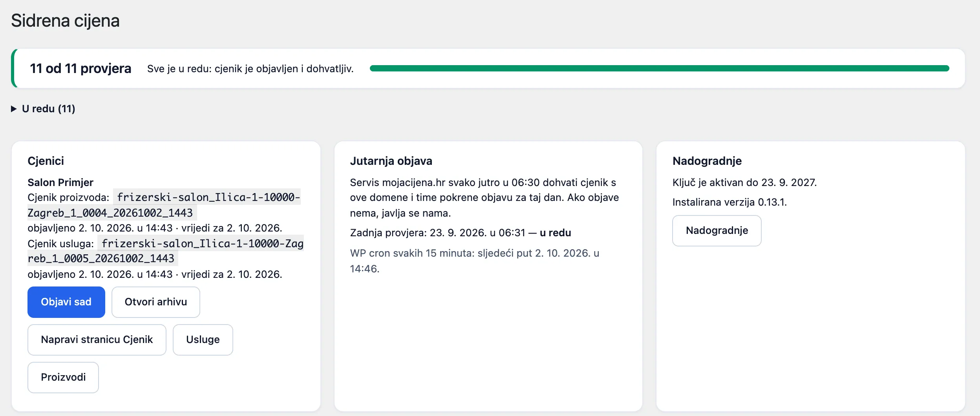Click 'Instalirana verzija 0.13.1.' text
980x416 pixels.
point(730,202)
